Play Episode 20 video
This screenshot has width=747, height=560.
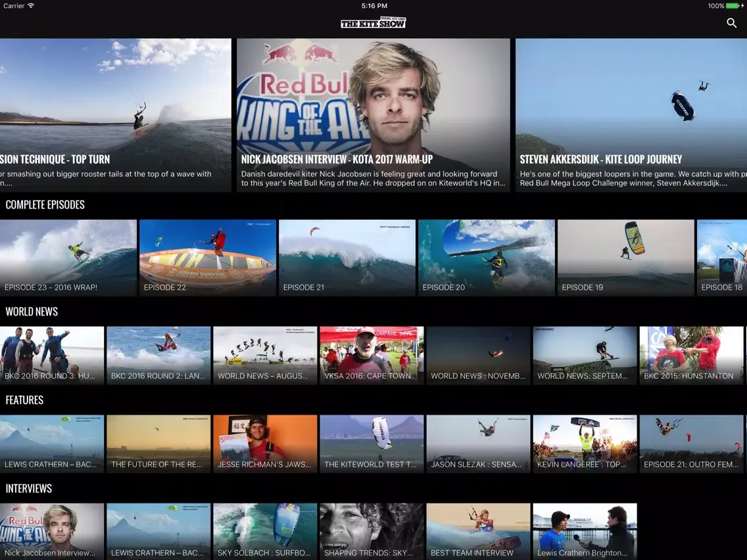487,258
